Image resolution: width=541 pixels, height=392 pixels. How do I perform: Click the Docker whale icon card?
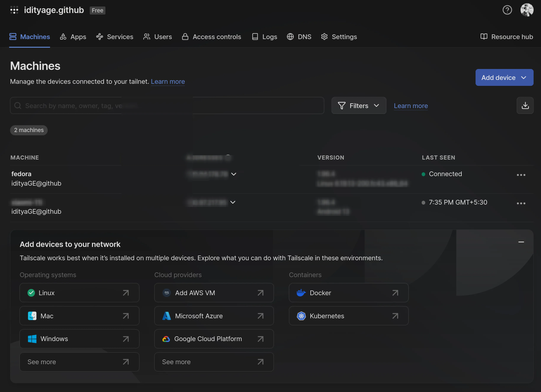tap(349, 293)
